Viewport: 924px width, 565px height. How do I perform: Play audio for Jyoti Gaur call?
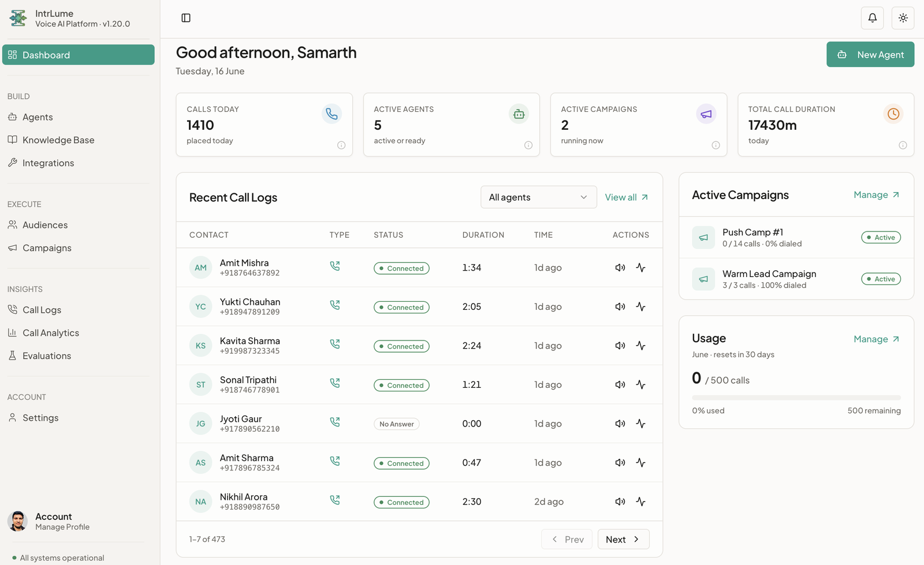tap(620, 424)
